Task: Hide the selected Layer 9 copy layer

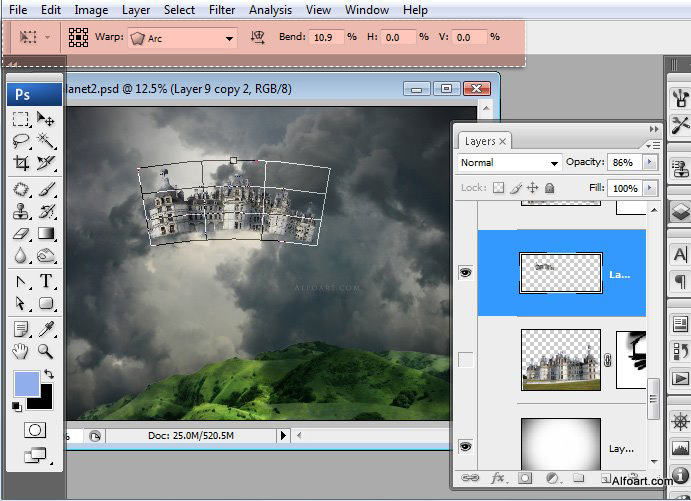Action: coord(466,272)
